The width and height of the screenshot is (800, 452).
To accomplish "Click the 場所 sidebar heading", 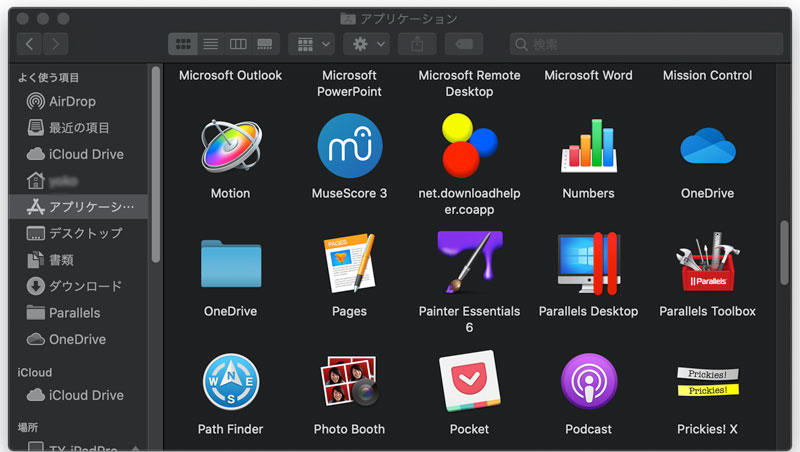I will (28, 428).
